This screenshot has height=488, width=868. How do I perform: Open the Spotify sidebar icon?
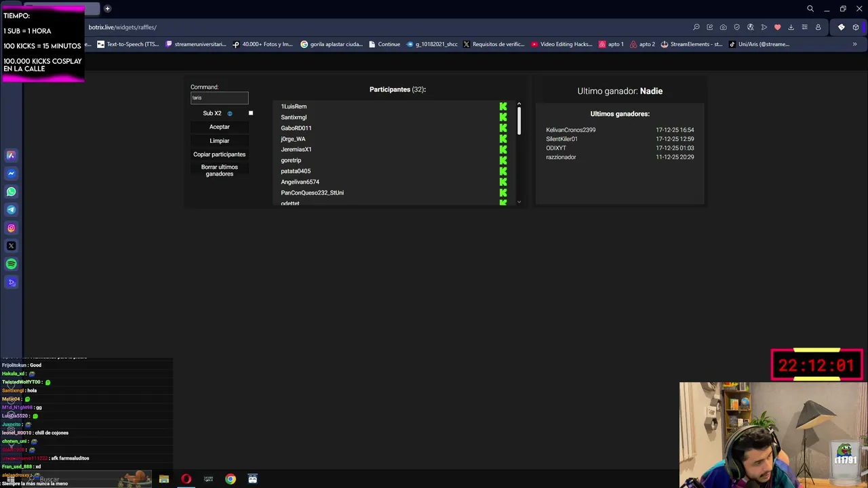(x=11, y=264)
